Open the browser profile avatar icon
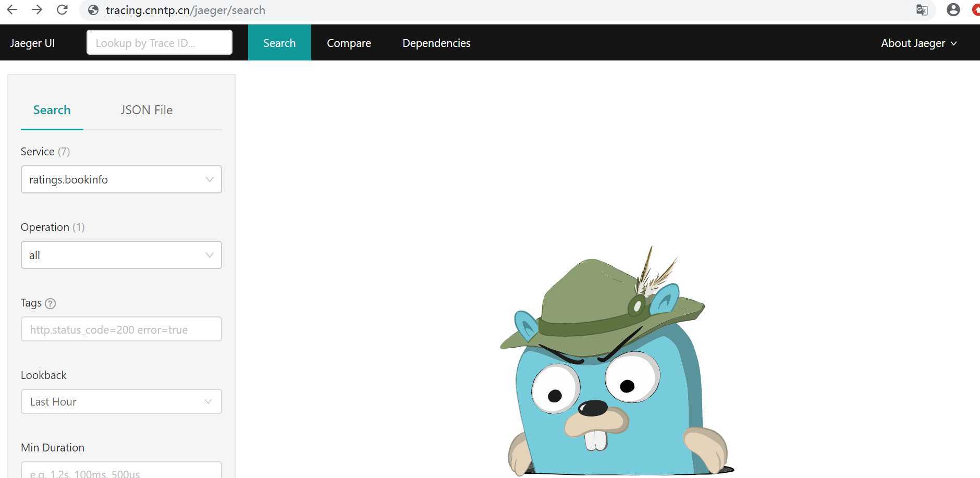980x478 pixels. click(x=953, y=10)
